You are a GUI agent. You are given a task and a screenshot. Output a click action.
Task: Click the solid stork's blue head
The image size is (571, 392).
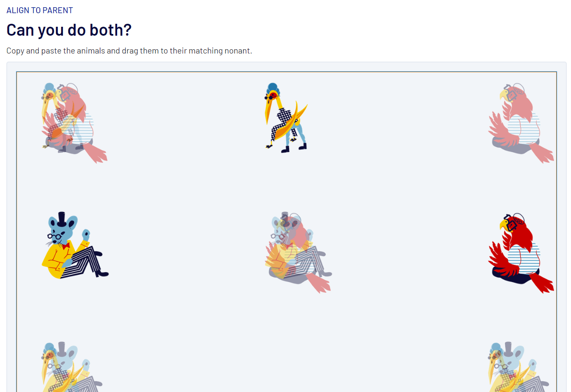[272, 88]
